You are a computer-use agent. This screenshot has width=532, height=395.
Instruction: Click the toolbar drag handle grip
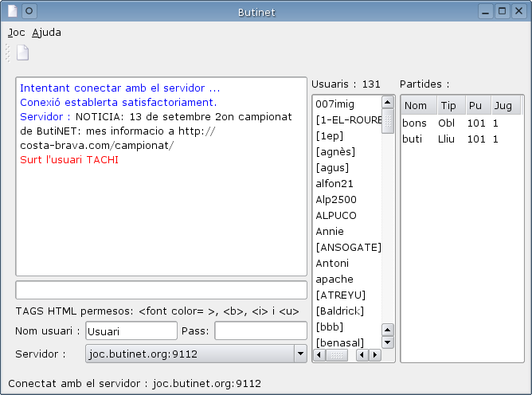[8, 53]
